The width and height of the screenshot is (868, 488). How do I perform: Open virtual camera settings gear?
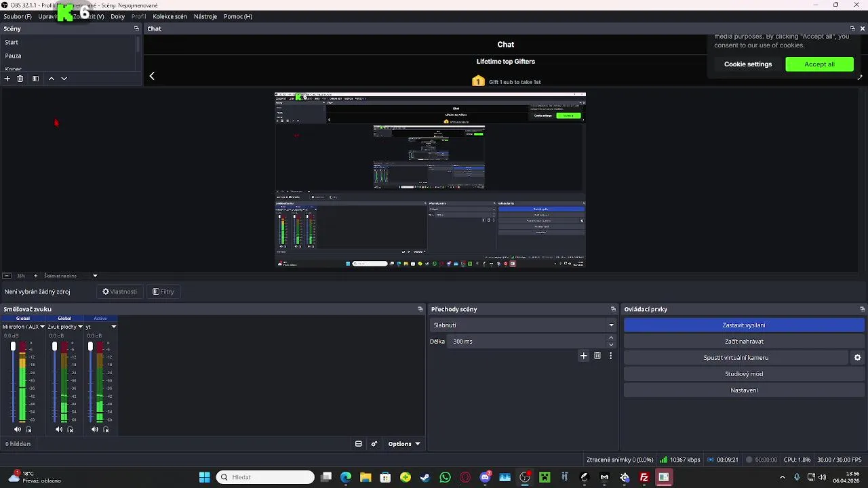pyautogui.click(x=857, y=358)
